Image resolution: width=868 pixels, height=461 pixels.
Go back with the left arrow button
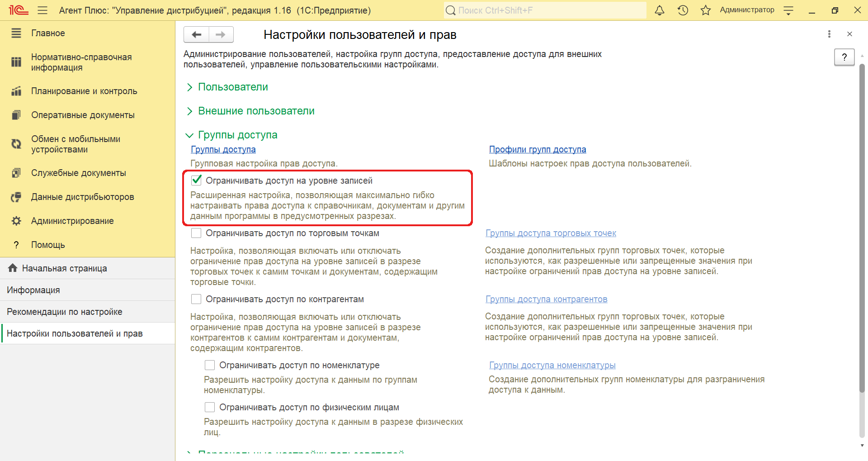pos(196,34)
